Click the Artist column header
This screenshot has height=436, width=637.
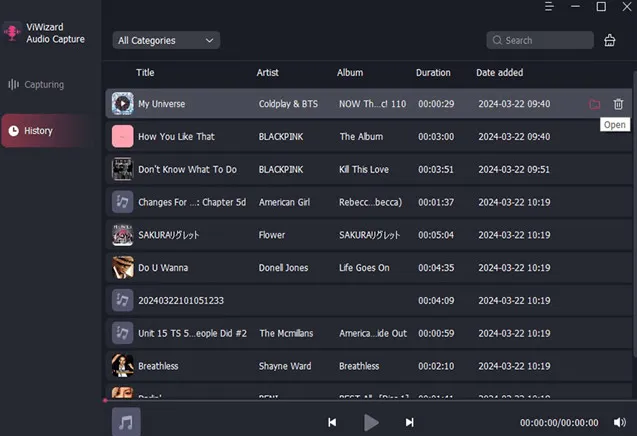coord(267,73)
